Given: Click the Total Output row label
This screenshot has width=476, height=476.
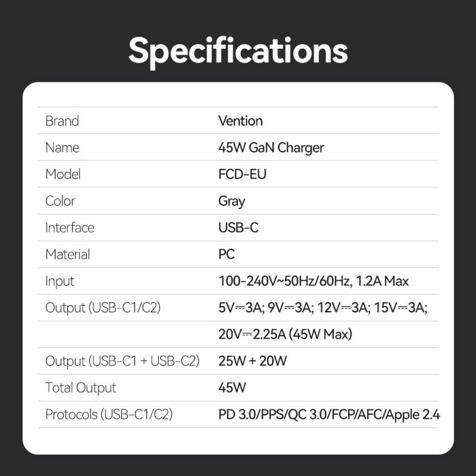Looking at the screenshot, I should (x=80, y=388).
